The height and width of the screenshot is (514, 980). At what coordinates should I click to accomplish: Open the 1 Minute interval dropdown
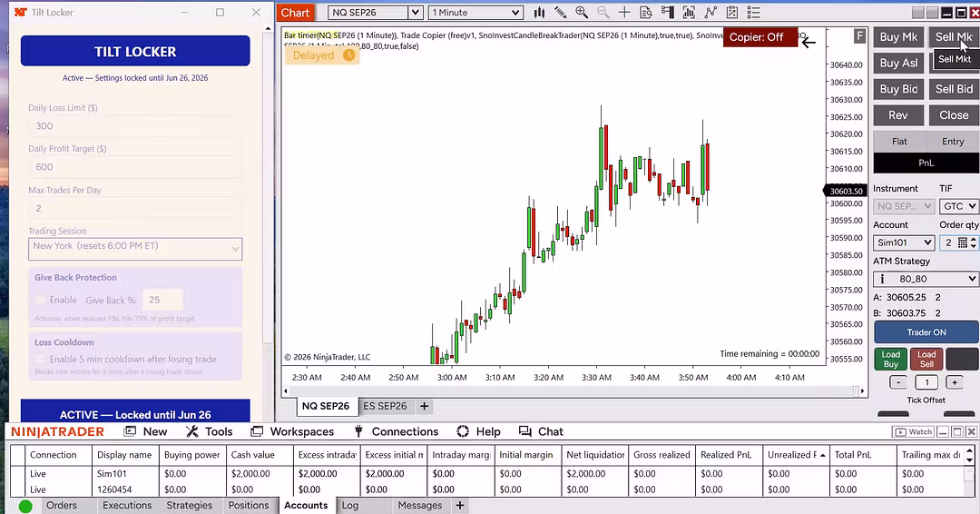coord(475,13)
